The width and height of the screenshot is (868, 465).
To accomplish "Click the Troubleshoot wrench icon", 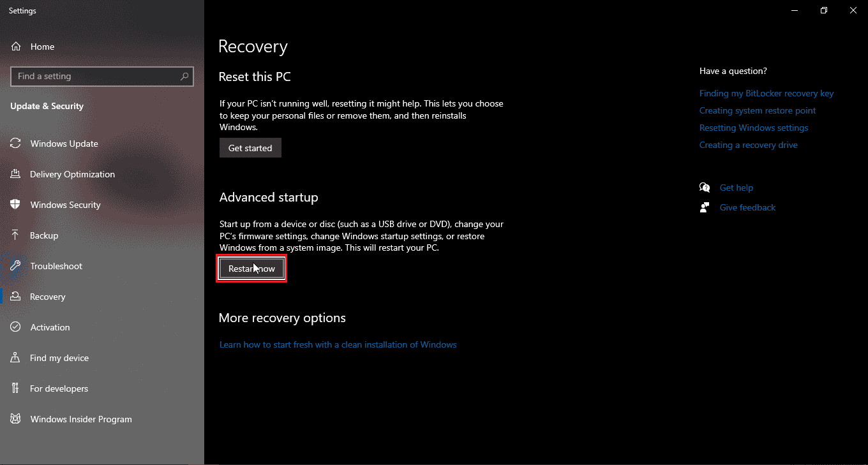I will pyautogui.click(x=16, y=266).
